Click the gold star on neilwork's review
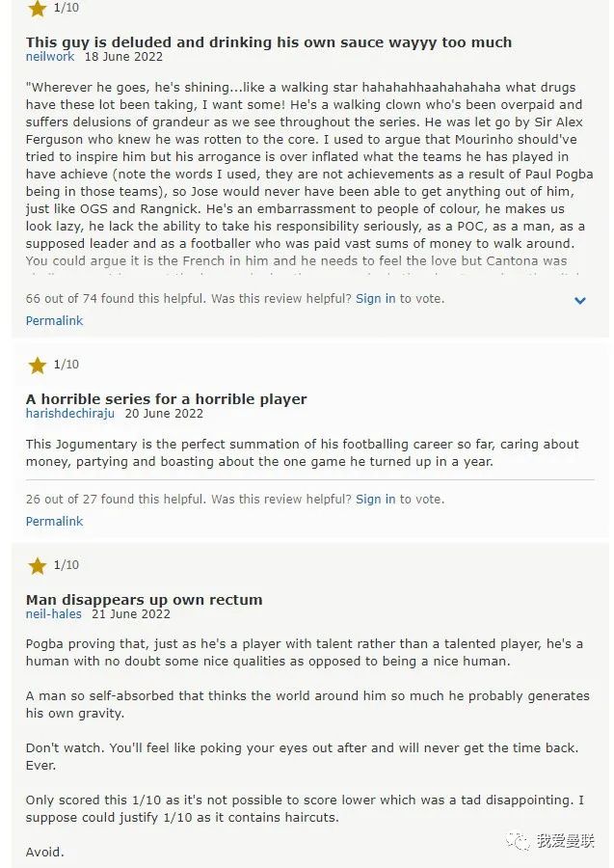 (x=38, y=9)
